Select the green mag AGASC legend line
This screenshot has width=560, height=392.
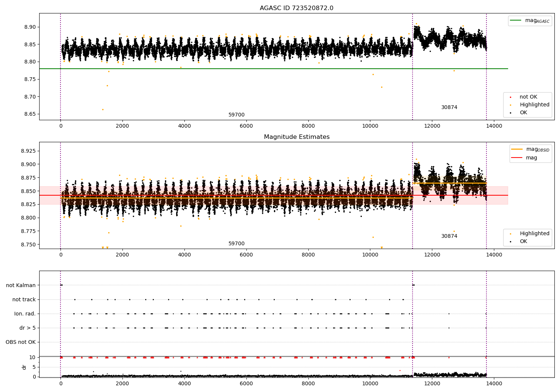516,21
